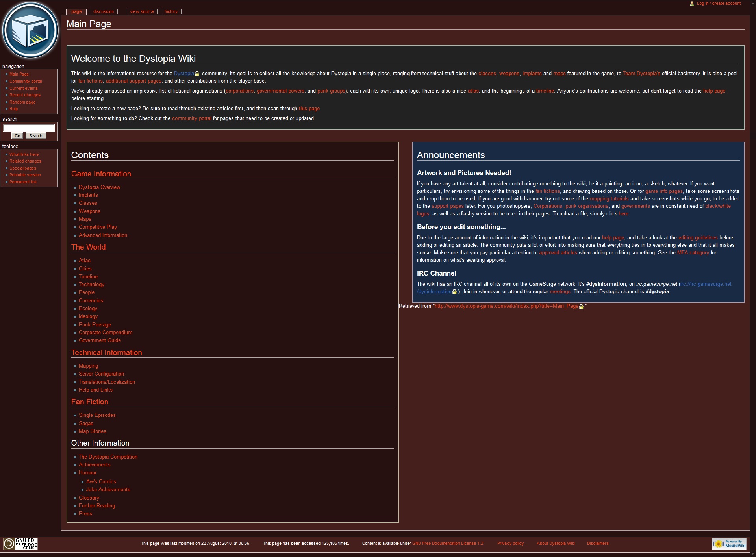Click the Powered by MediaWiki badge

click(x=729, y=544)
